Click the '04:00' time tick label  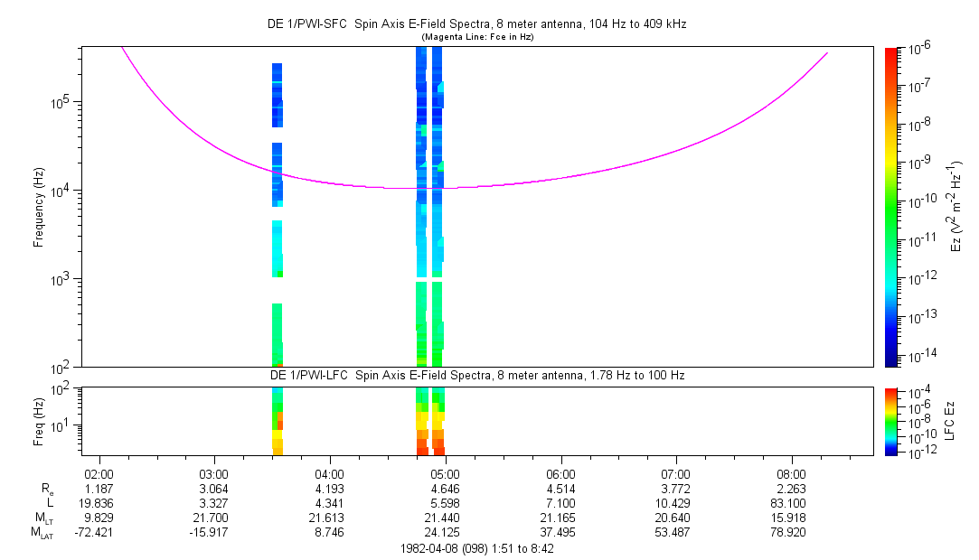(330, 474)
